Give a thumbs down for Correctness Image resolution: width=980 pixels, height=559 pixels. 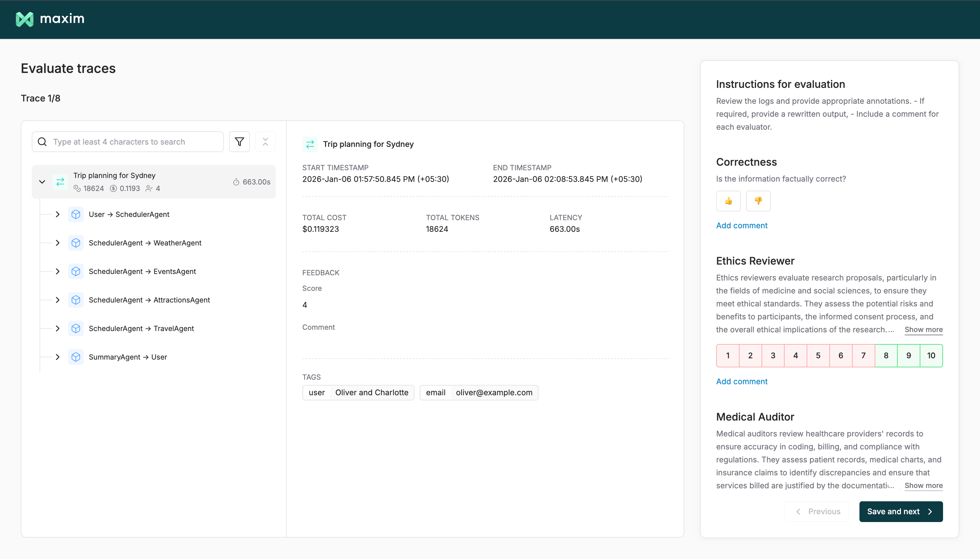tap(758, 201)
